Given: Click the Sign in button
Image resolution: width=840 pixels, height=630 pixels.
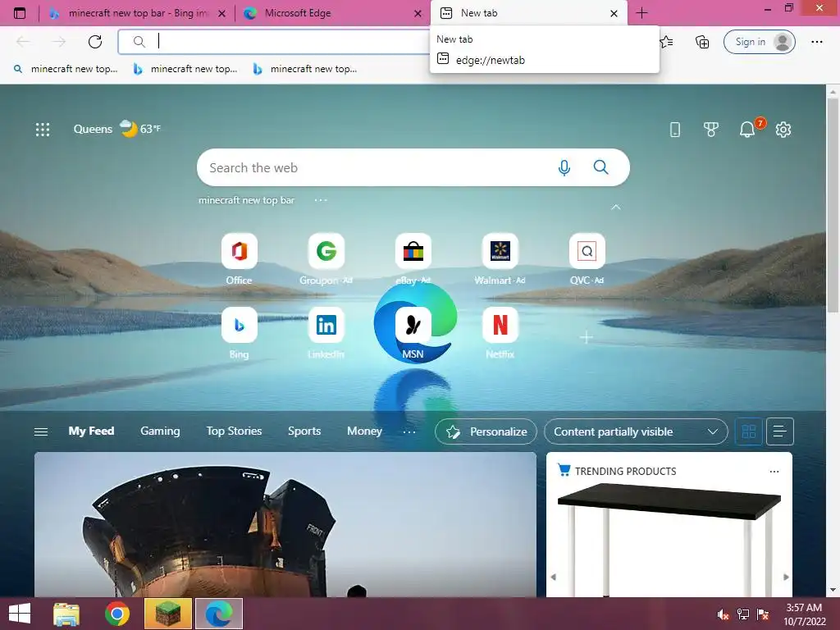Looking at the screenshot, I should pyautogui.click(x=759, y=42).
